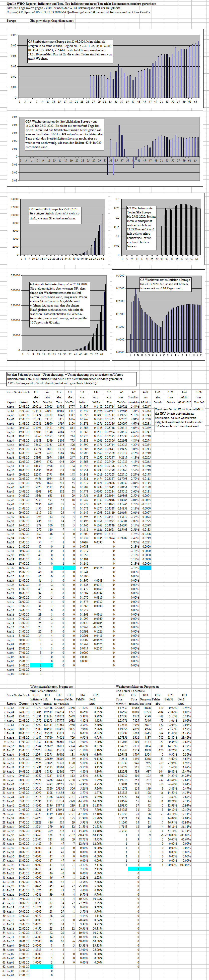This screenshot has height=980, width=209.
Task: Select the 'Europa' label above the charts
Action: tap(11, 20)
